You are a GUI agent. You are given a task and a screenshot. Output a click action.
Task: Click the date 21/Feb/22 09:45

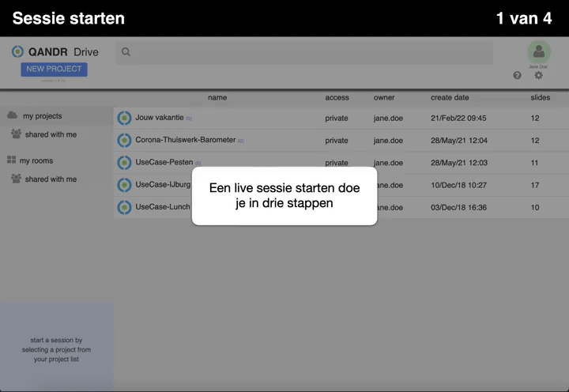coord(458,118)
